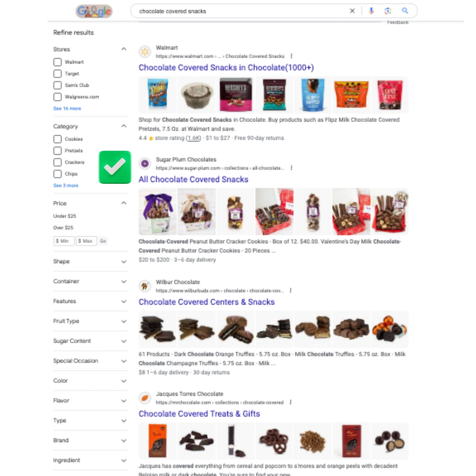Open three-dot menu for Wilbur Chocolate result
Viewport: 476px width, 476px height.
[x=290, y=290]
